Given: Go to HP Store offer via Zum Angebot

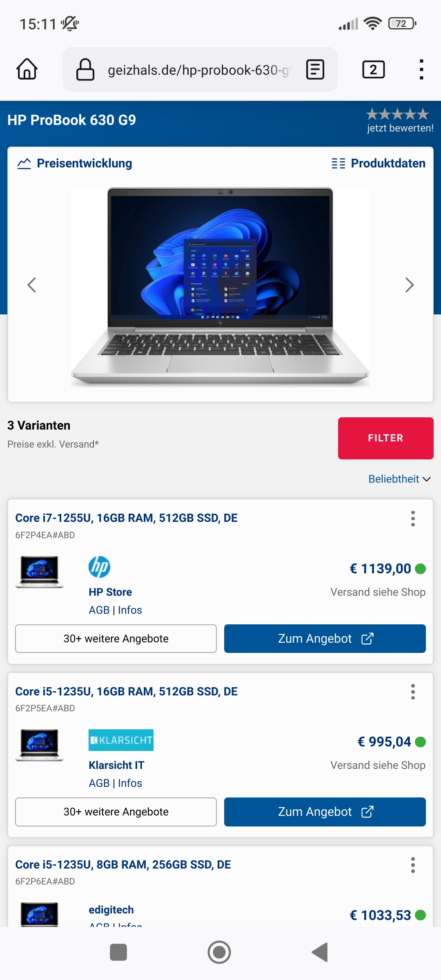Looking at the screenshot, I should click(325, 639).
